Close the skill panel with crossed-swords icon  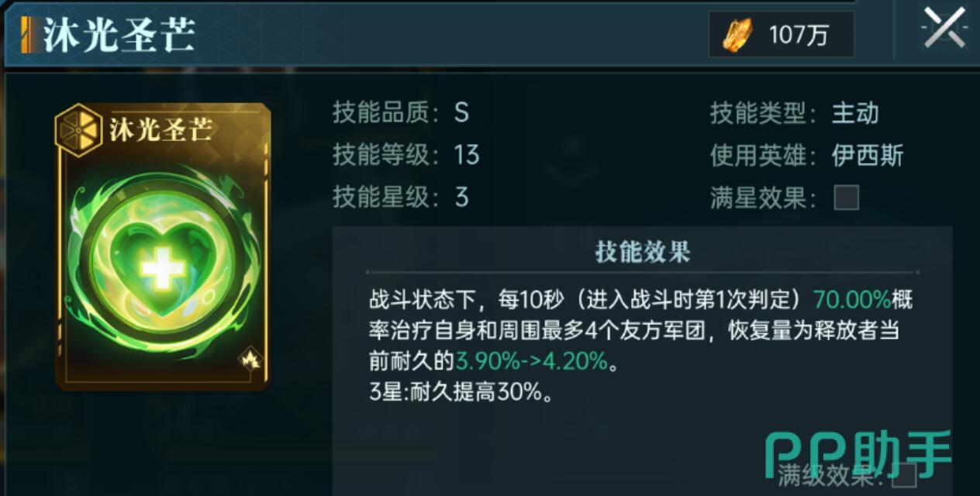945,29
